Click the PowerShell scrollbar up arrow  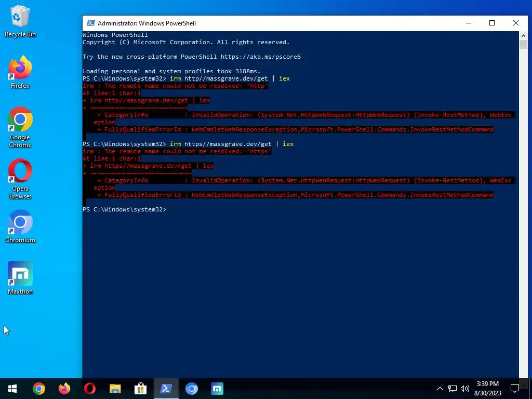point(523,35)
